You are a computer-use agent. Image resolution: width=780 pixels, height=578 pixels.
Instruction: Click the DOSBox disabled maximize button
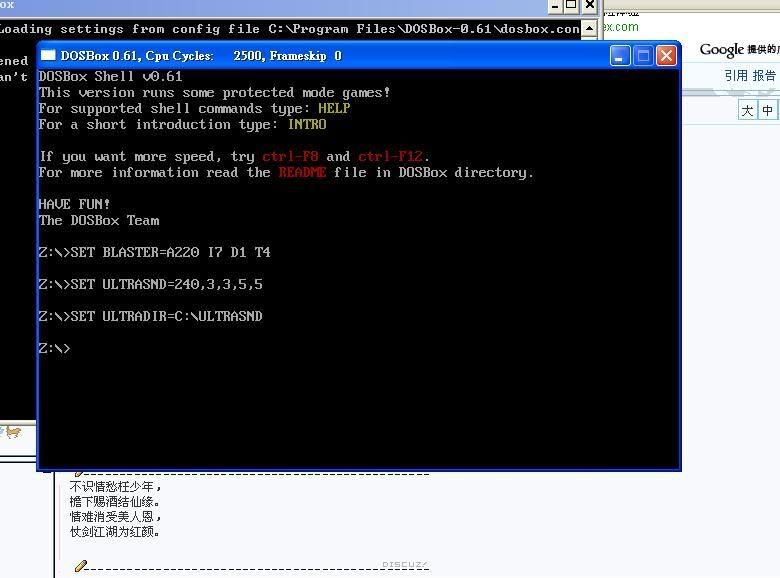[x=643, y=56]
